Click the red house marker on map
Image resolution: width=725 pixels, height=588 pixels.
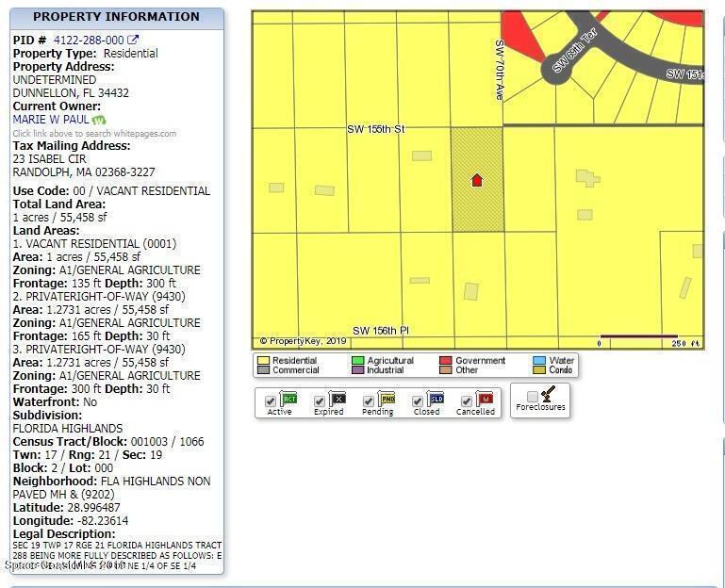(476, 180)
